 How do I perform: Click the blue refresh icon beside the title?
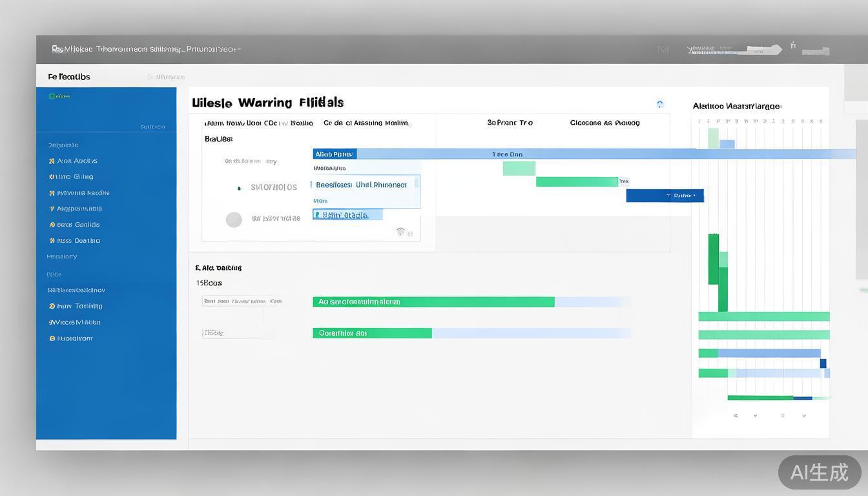[x=659, y=104]
